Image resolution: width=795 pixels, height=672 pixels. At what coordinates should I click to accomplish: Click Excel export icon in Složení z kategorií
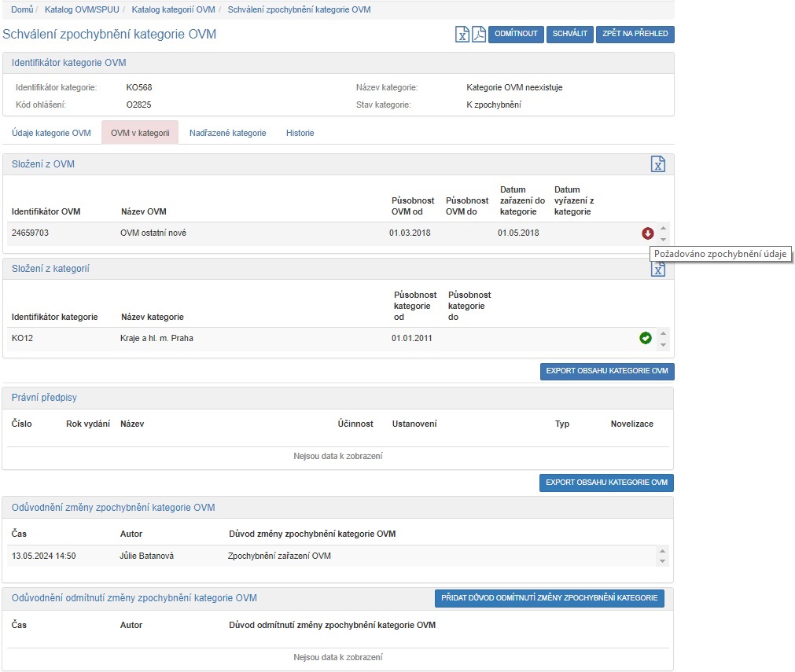point(658,269)
